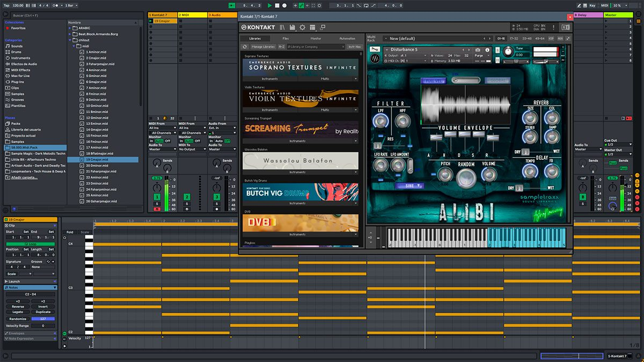The height and width of the screenshot is (362, 644).
Task: Switch to the Files tab in Kontakt
Action: tap(286, 39)
